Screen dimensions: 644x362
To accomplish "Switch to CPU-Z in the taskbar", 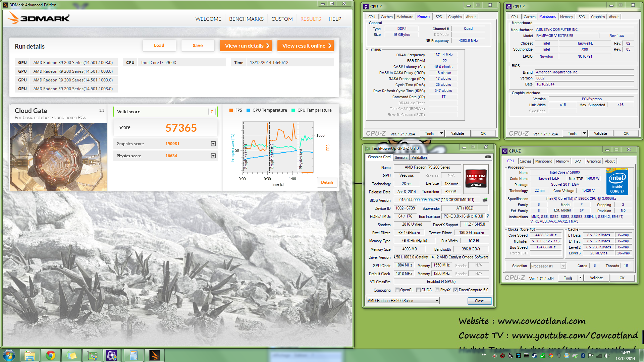I will coord(112,355).
